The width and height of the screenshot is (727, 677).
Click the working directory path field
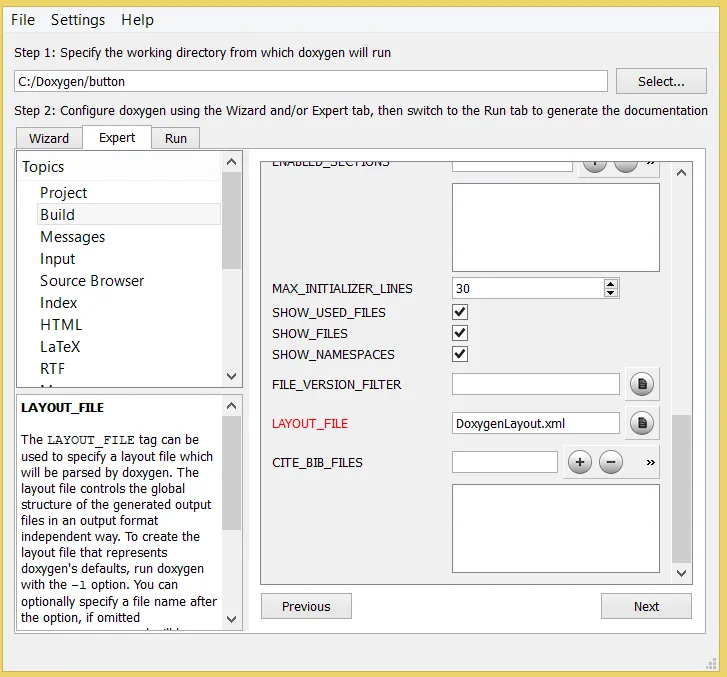coord(311,81)
